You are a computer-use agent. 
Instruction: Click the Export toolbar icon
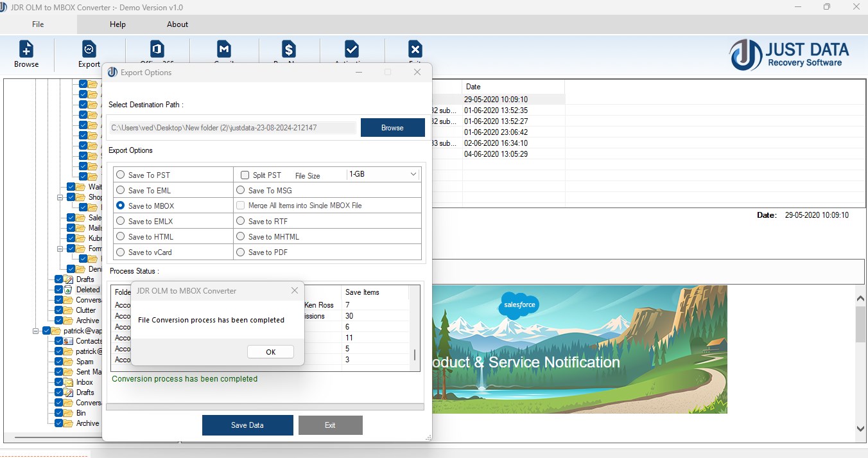pyautogui.click(x=89, y=49)
